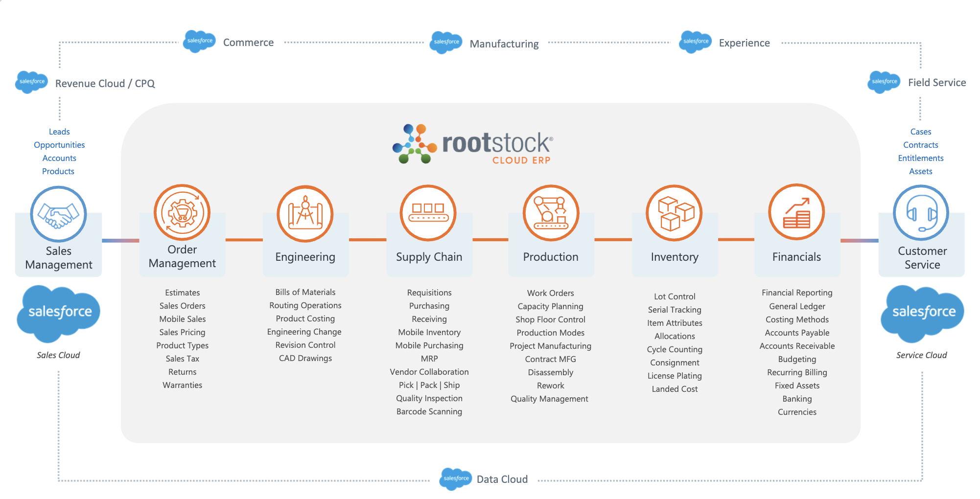
Task: Click Vendor Collaboration entry
Action: pos(429,372)
